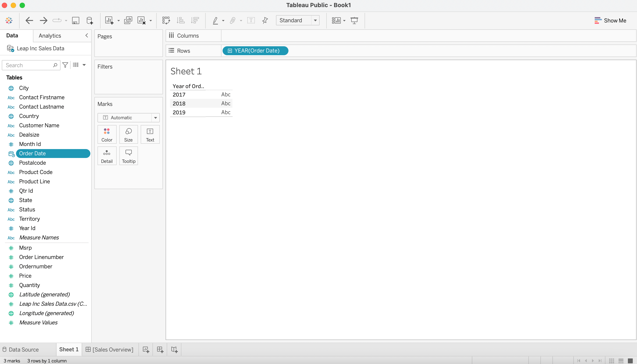The height and width of the screenshot is (364, 637).
Task: Switch to the Analytics tab
Action: tap(50, 36)
